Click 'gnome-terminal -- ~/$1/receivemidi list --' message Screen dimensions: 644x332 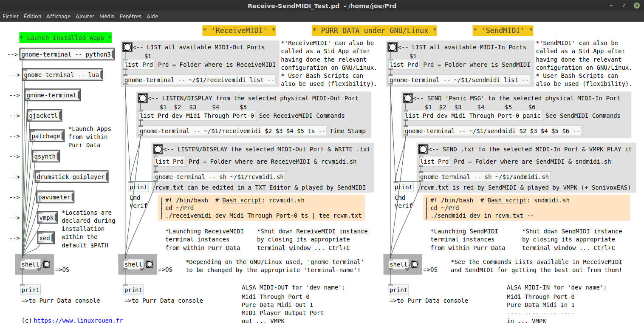pos(200,80)
